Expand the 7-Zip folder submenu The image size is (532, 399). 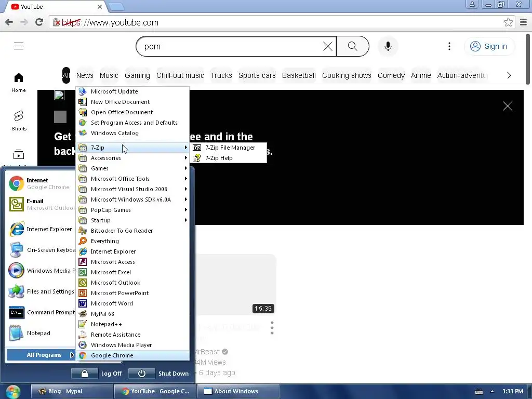pyautogui.click(x=132, y=148)
